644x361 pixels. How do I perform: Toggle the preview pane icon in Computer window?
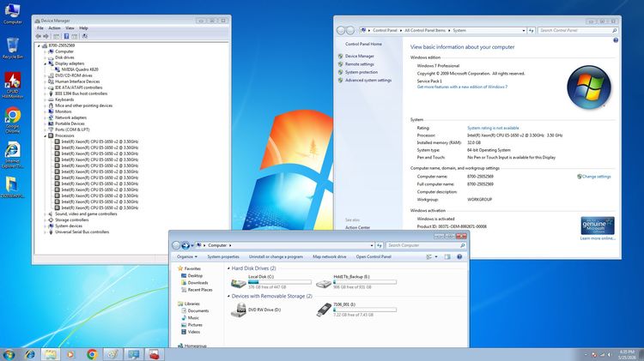coord(447,256)
